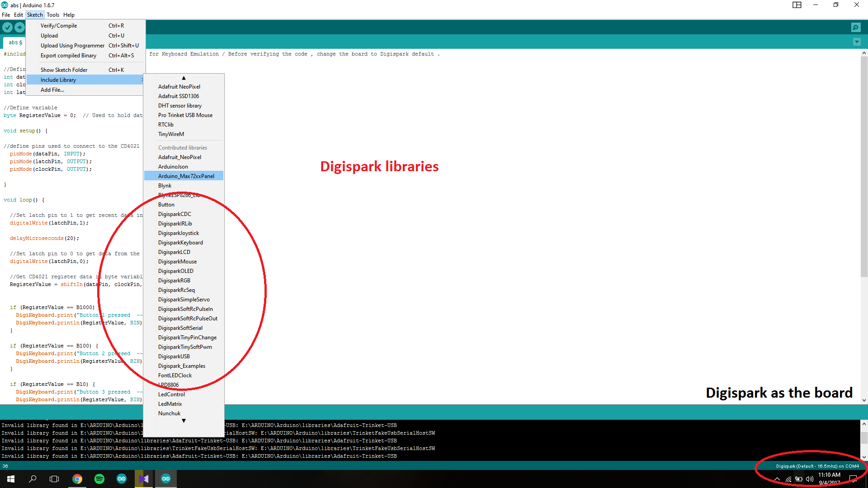Click the Verify checkmark toolbar icon
The width and height of the screenshot is (868, 488).
coord(7,28)
